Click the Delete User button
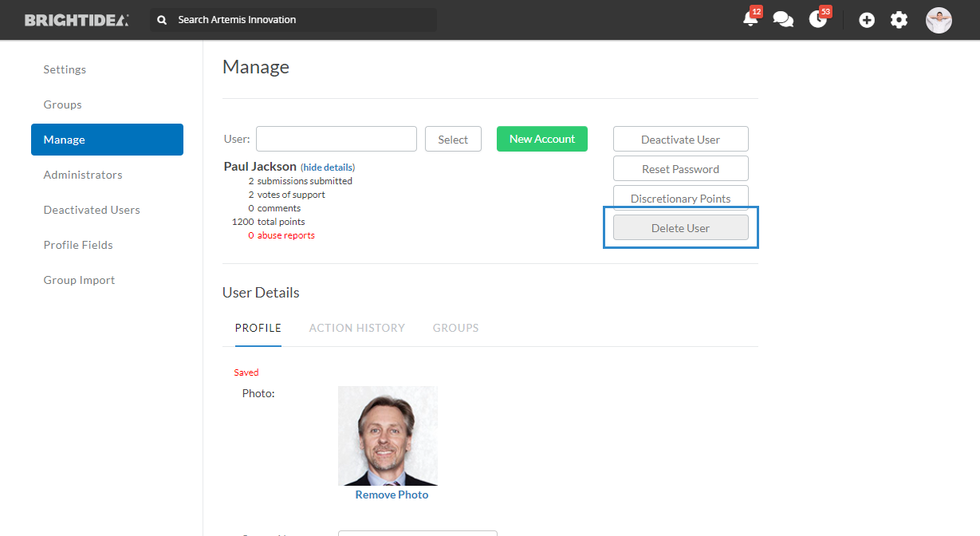 pos(681,228)
